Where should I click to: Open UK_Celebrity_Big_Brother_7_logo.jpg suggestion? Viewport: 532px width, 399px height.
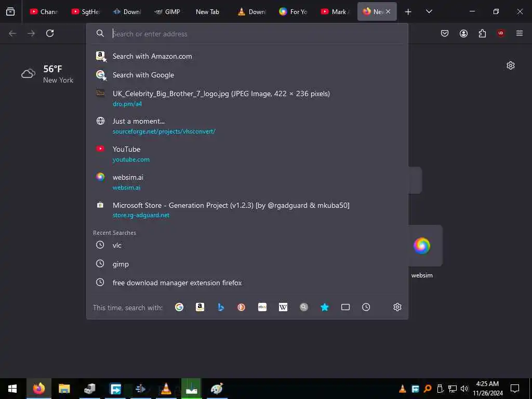tap(247, 98)
